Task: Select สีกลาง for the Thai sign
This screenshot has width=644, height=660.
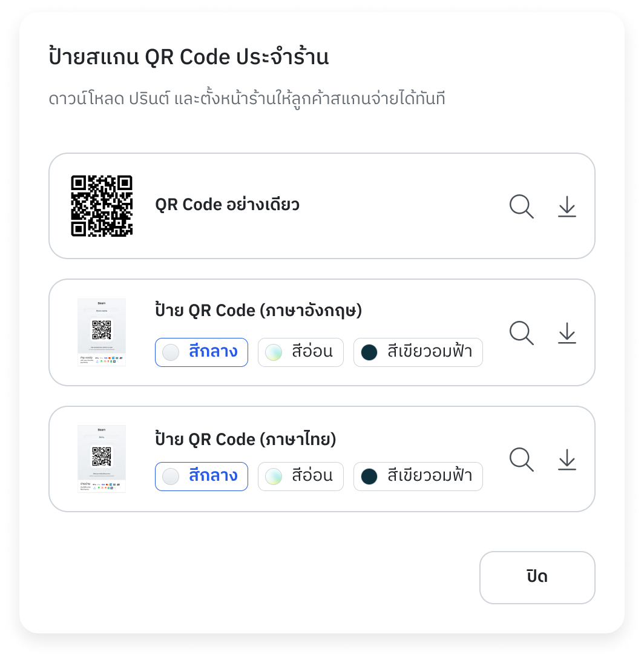Action: tap(202, 477)
